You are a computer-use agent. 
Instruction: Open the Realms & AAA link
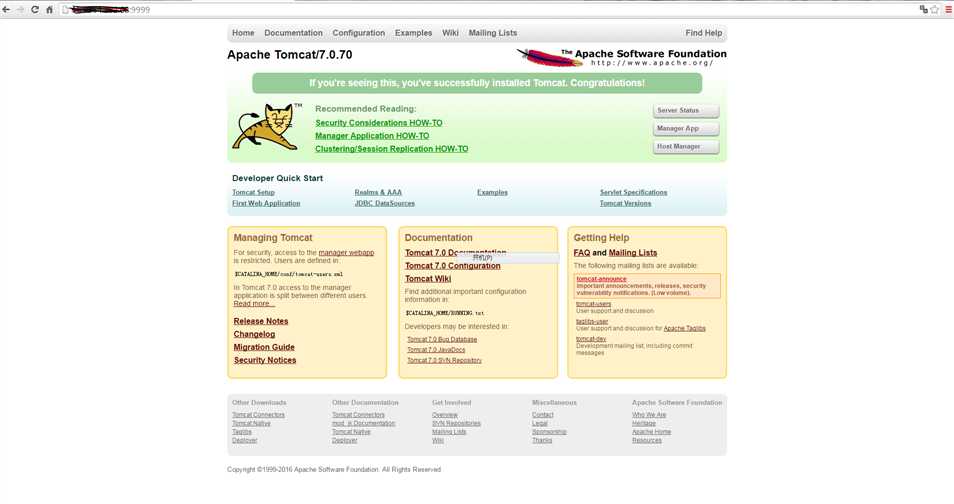click(378, 192)
